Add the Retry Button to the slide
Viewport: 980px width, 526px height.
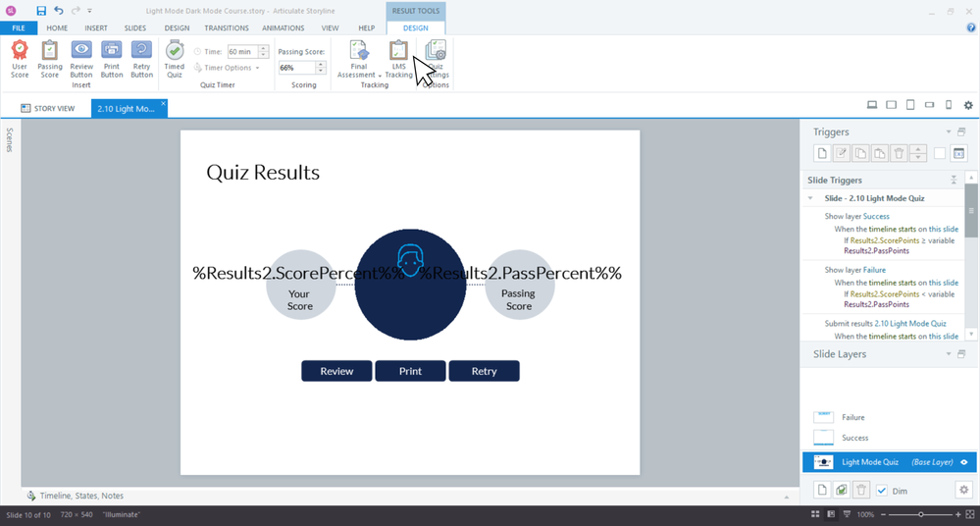click(142, 59)
